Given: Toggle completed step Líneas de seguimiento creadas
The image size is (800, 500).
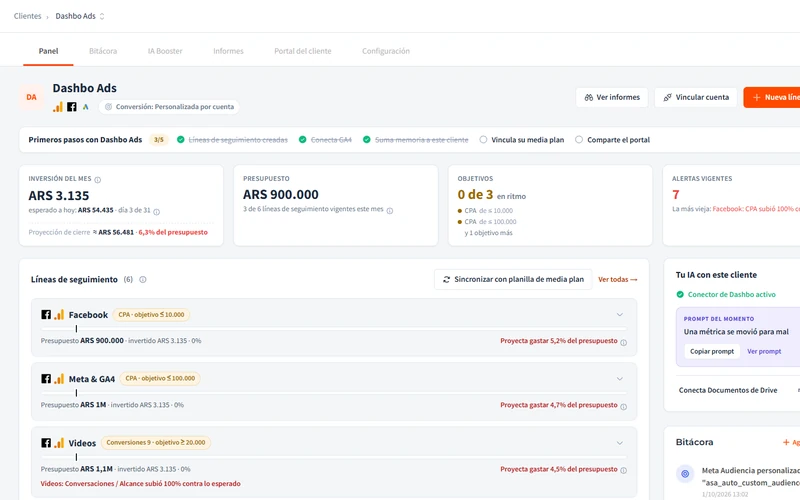Looking at the screenshot, I should [232, 140].
